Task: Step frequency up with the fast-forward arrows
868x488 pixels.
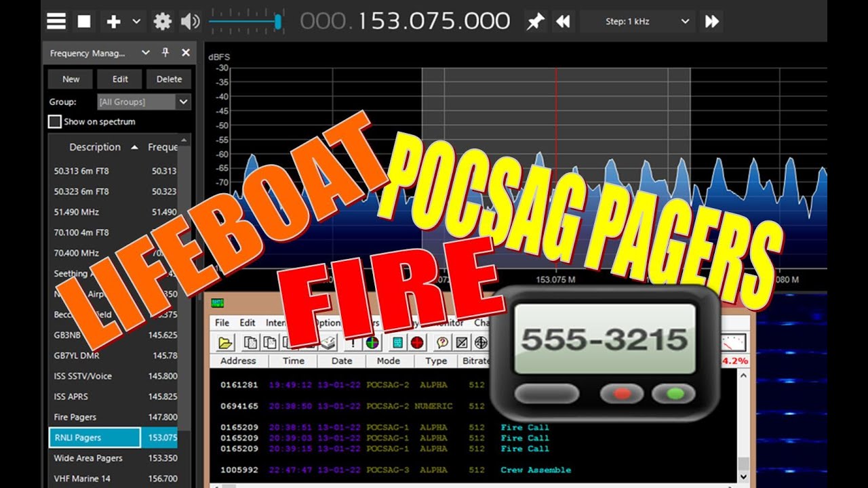Action: click(x=711, y=22)
